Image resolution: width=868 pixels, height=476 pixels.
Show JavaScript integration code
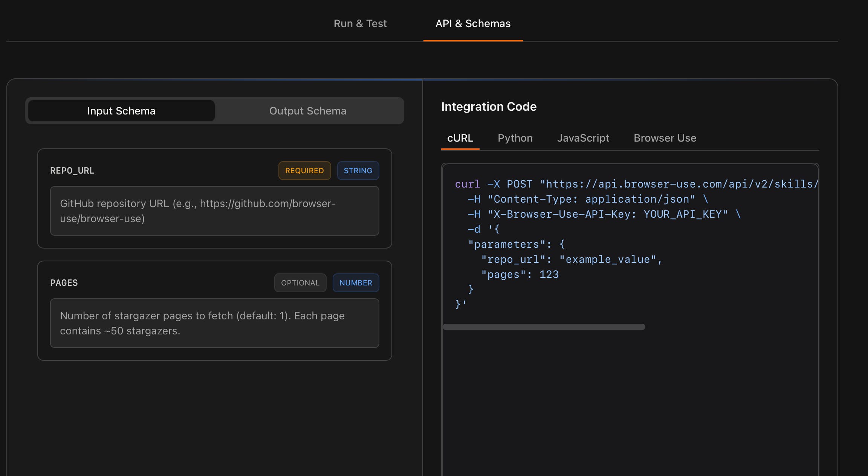583,138
